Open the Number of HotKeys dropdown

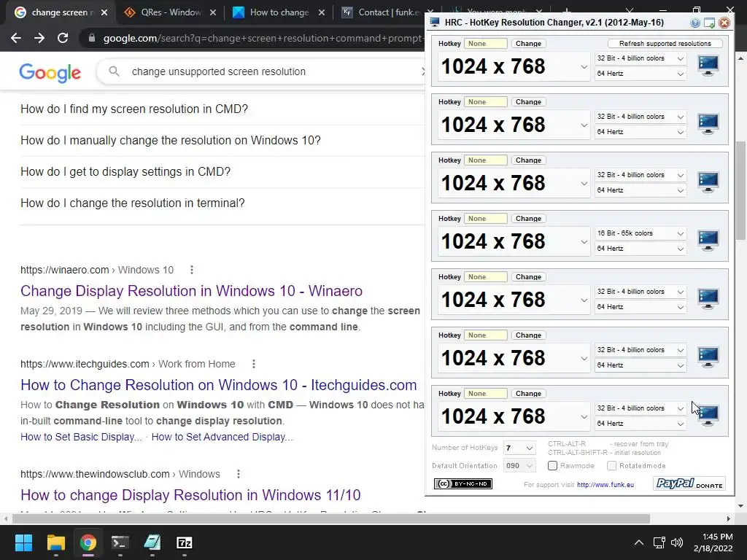click(519, 448)
